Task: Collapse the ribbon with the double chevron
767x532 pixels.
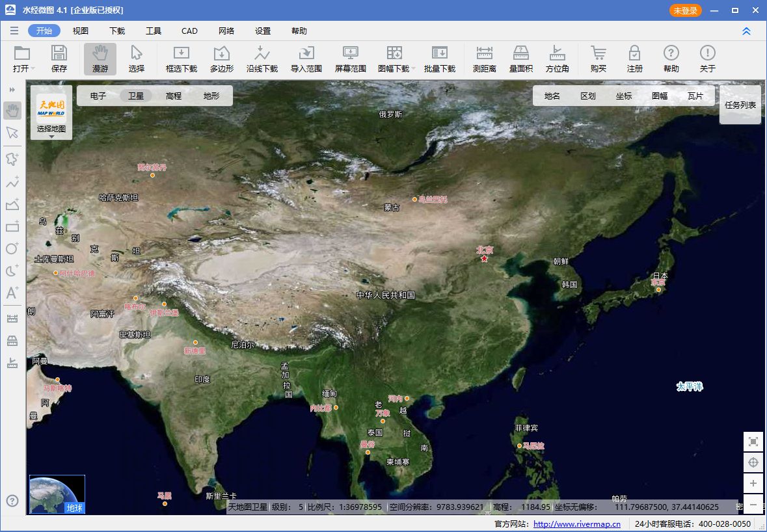Action: [x=746, y=31]
